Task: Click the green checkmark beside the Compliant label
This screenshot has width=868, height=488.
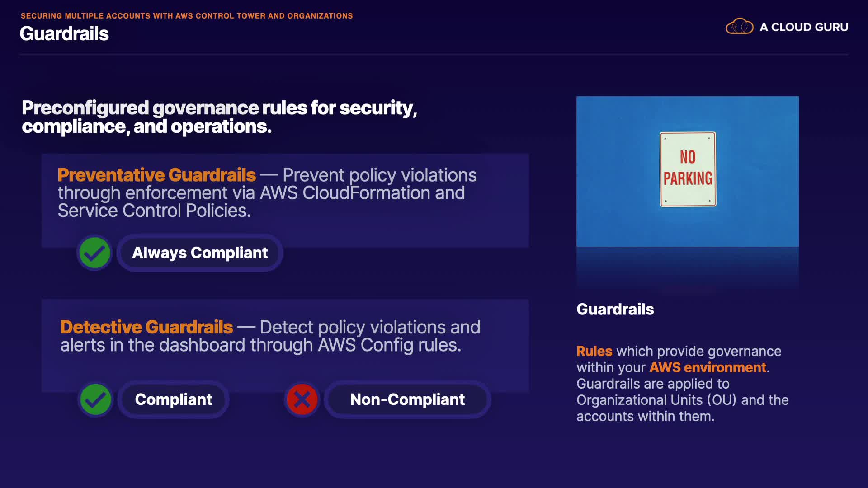Action: point(95,399)
